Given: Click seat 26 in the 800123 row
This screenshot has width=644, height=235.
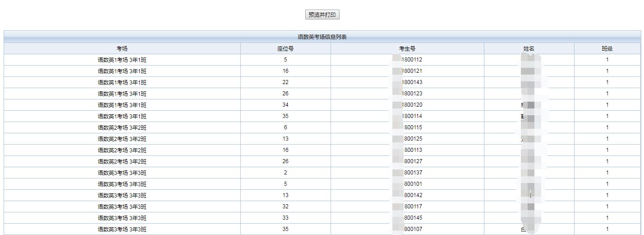Looking at the screenshot, I should coord(285,94).
